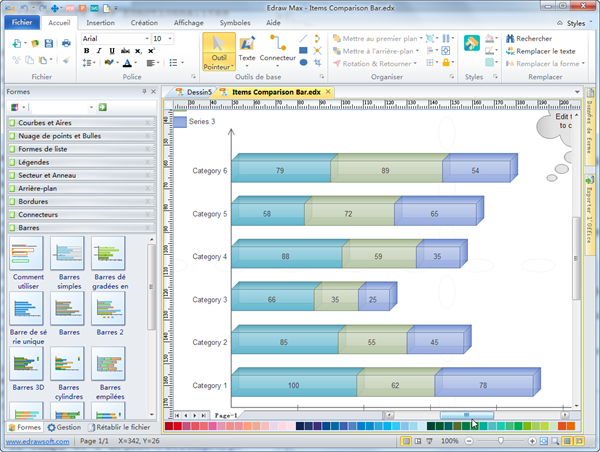Screen dimensions: 600x452
Task: Toggle Underline text formatting
Action: (112, 50)
